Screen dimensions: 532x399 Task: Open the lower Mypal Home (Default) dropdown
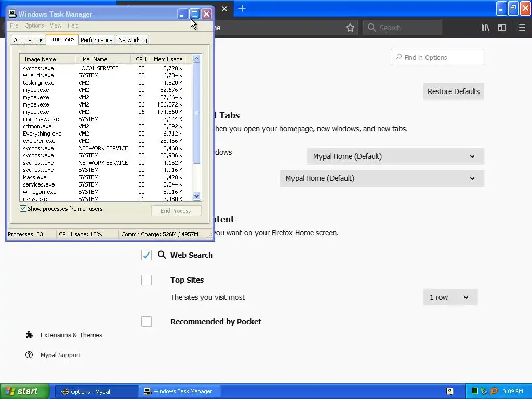(382, 178)
